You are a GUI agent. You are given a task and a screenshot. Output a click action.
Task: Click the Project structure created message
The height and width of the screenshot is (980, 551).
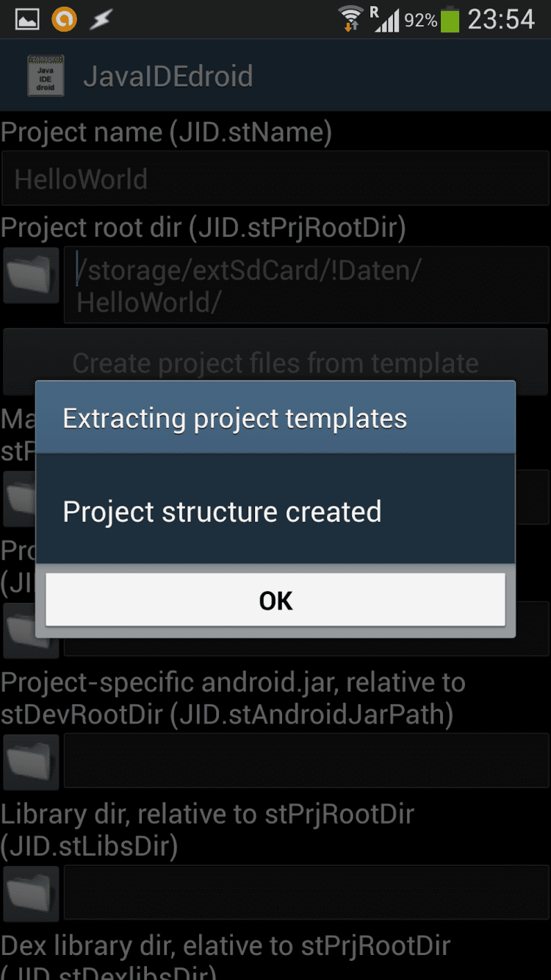coord(222,512)
